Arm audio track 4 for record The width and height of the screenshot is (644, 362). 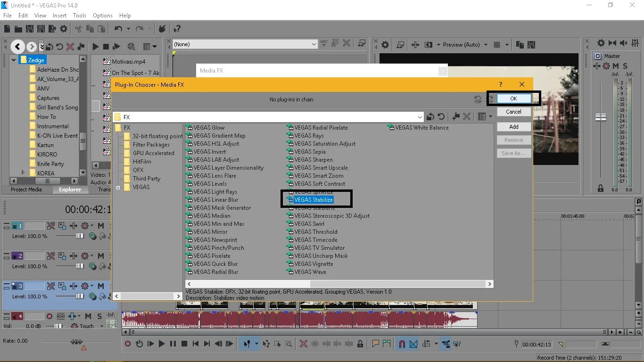click(x=50, y=316)
